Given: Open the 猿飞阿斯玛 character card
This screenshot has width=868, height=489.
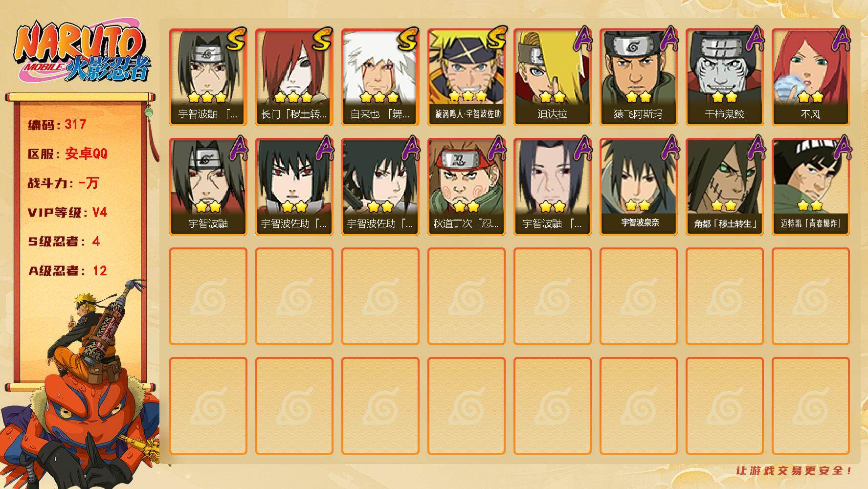Looking at the screenshot, I should [638, 77].
